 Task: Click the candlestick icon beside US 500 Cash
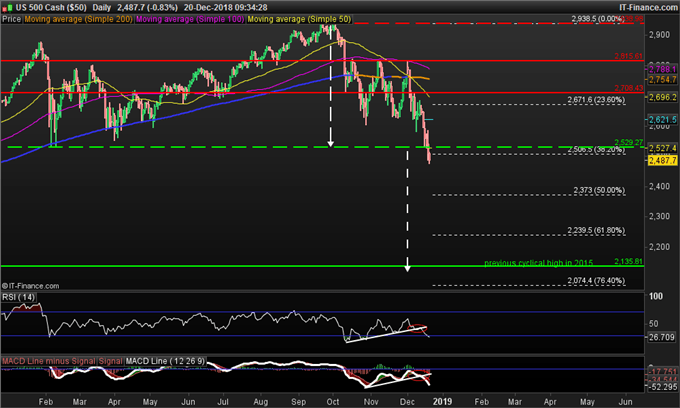pyautogui.click(x=7, y=7)
